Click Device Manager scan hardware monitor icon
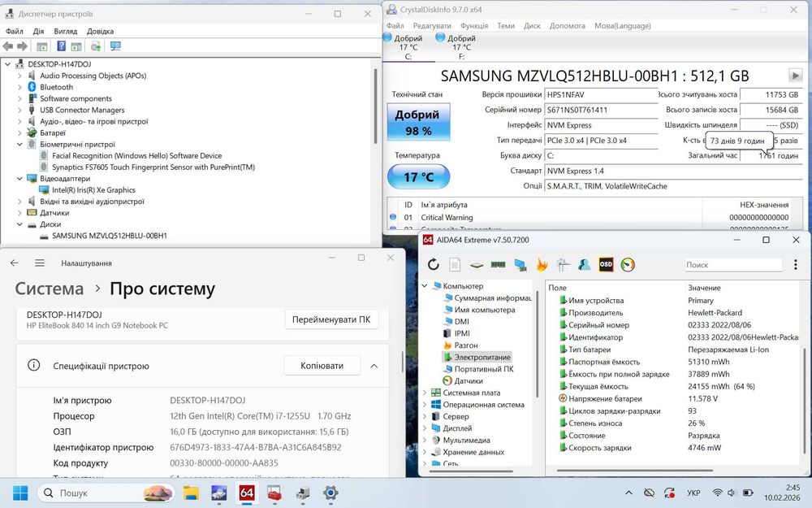 [x=115, y=46]
